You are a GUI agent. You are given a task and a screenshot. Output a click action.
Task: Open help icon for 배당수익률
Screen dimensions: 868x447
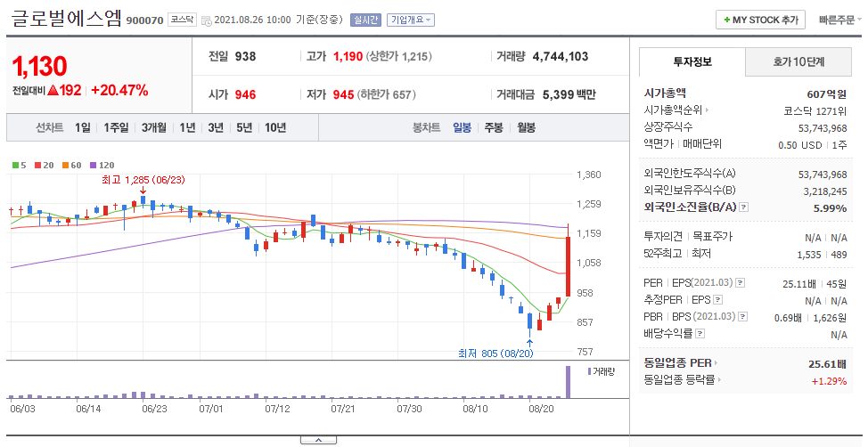click(700, 334)
